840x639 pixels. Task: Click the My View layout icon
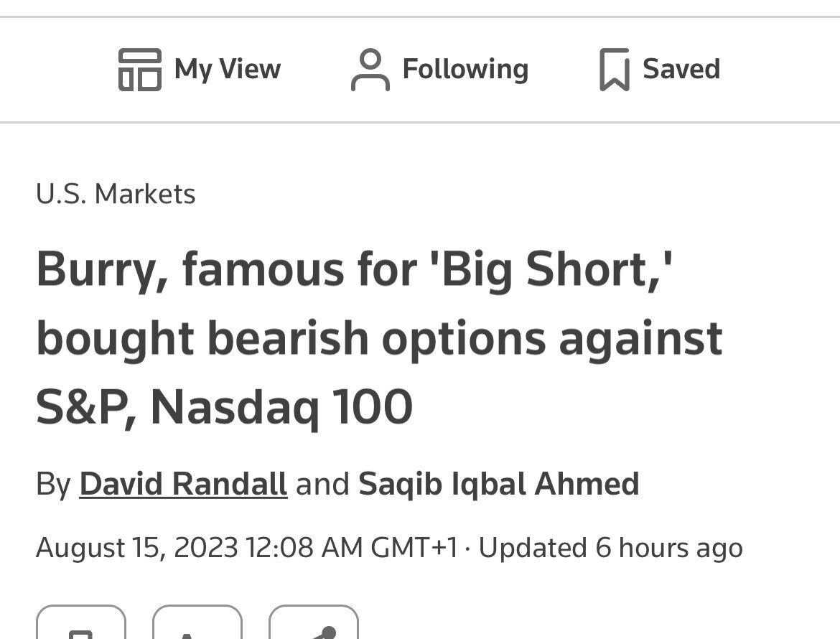pyautogui.click(x=139, y=70)
